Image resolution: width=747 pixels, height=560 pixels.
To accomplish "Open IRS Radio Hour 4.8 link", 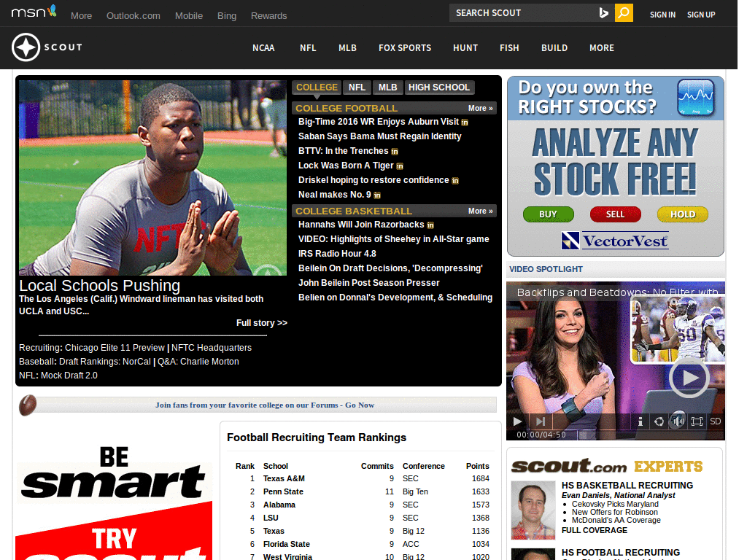I will [x=337, y=254].
